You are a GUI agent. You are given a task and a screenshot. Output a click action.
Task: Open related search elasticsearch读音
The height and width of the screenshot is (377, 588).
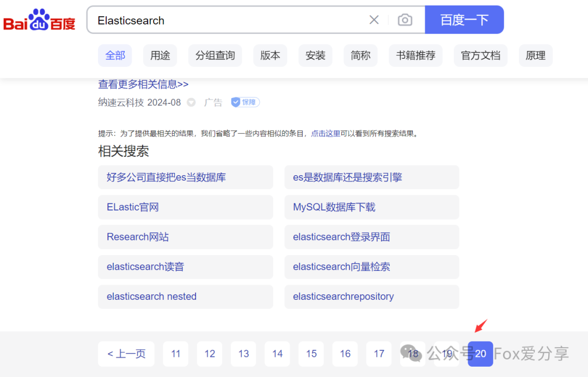tap(186, 267)
